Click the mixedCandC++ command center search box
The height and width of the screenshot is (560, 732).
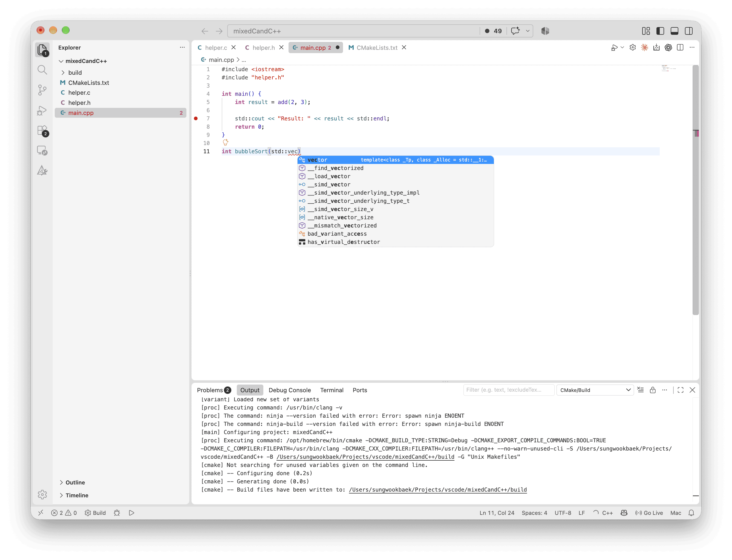[353, 31]
